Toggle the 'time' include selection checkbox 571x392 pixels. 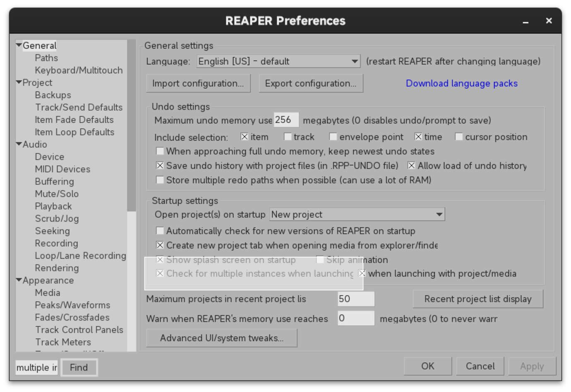[x=418, y=136]
